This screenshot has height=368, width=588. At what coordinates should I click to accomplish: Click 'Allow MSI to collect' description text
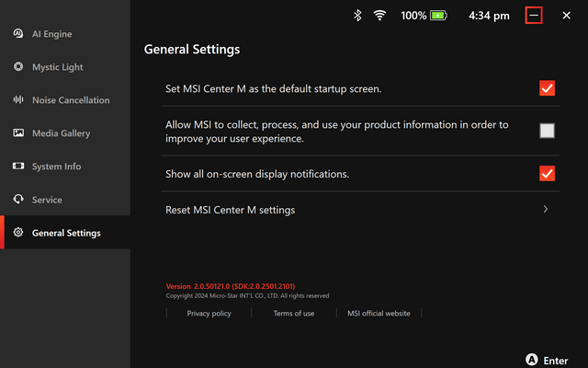pyautogui.click(x=337, y=132)
